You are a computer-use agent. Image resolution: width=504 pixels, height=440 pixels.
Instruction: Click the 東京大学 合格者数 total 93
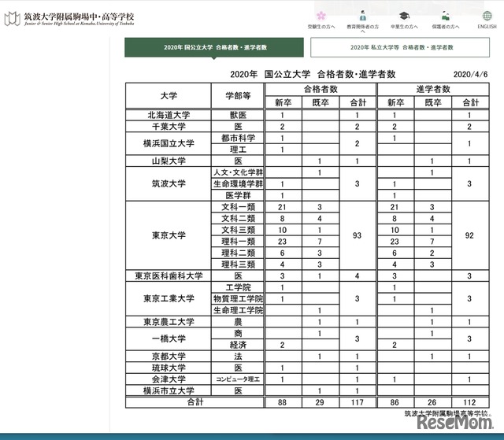(x=357, y=235)
